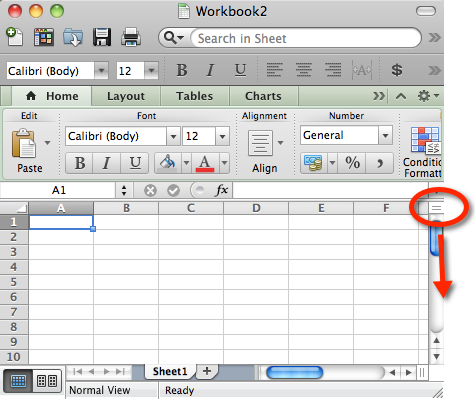This screenshot has width=475, height=399.
Task: Toggle Italic in the formatting toolbar
Action: point(210,70)
